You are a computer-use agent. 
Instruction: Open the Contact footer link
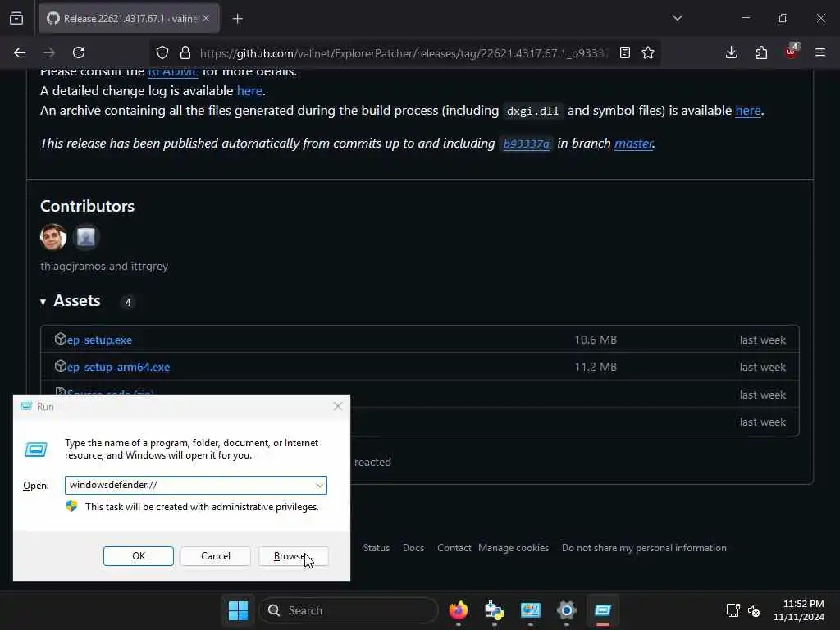point(454,548)
